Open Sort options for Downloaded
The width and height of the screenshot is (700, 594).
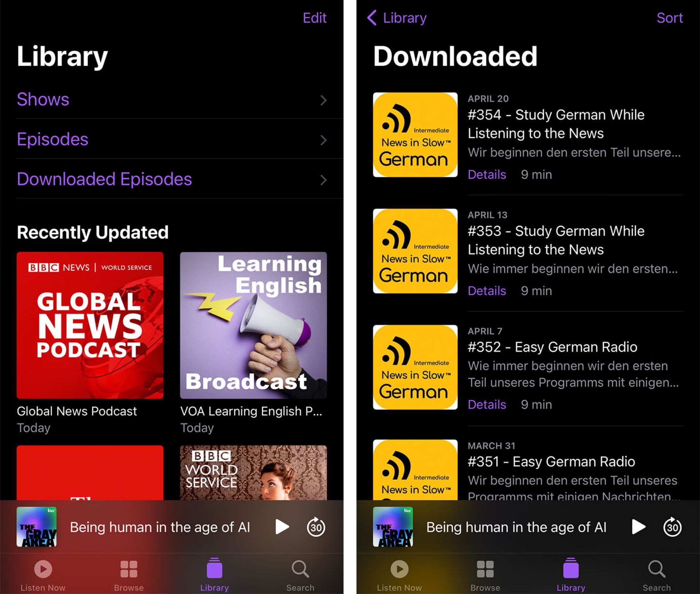tap(670, 18)
